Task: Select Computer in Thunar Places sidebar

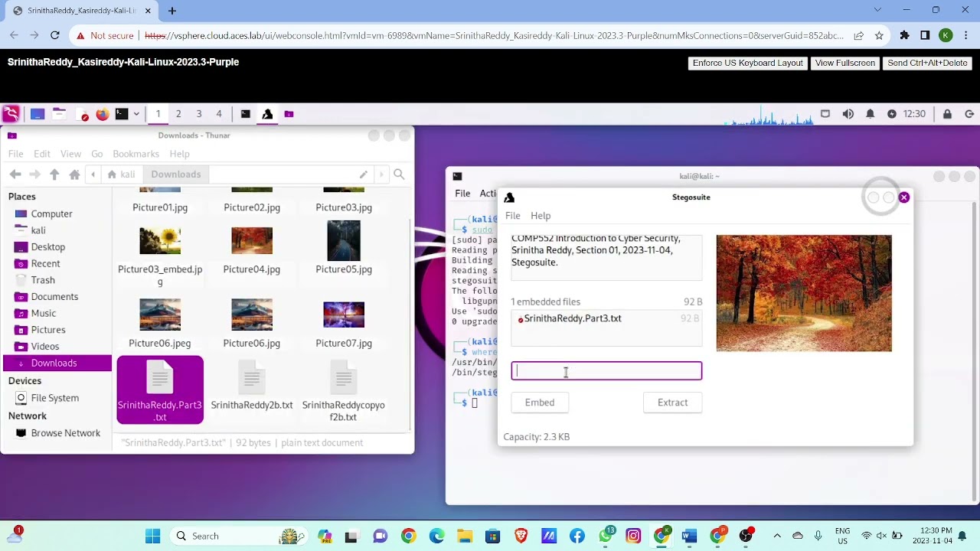Action: (x=52, y=214)
